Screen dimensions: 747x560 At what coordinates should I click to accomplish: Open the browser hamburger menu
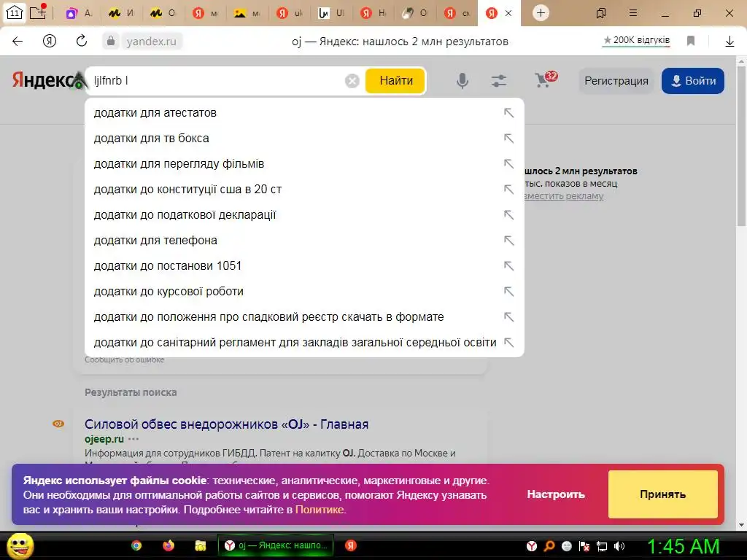(633, 13)
